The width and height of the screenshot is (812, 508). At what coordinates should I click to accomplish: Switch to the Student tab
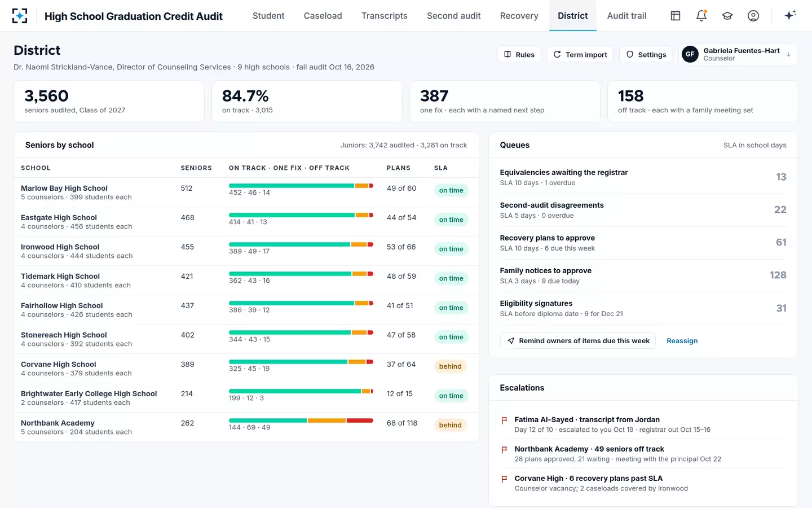268,16
